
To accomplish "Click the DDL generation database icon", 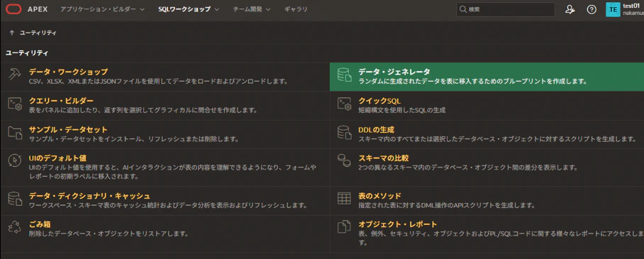I will tap(344, 133).
